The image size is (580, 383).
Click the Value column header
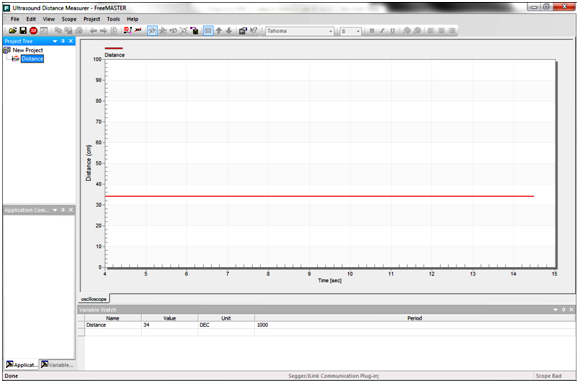pyautogui.click(x=169, y=318)
